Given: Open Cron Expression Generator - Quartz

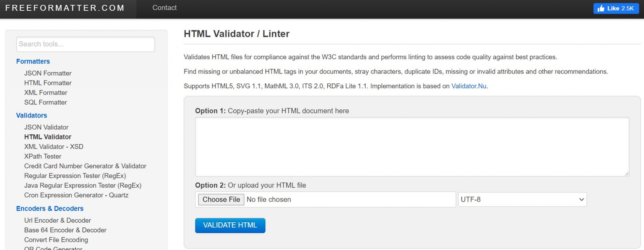Looking at the screenshot, I should [76, 196].
